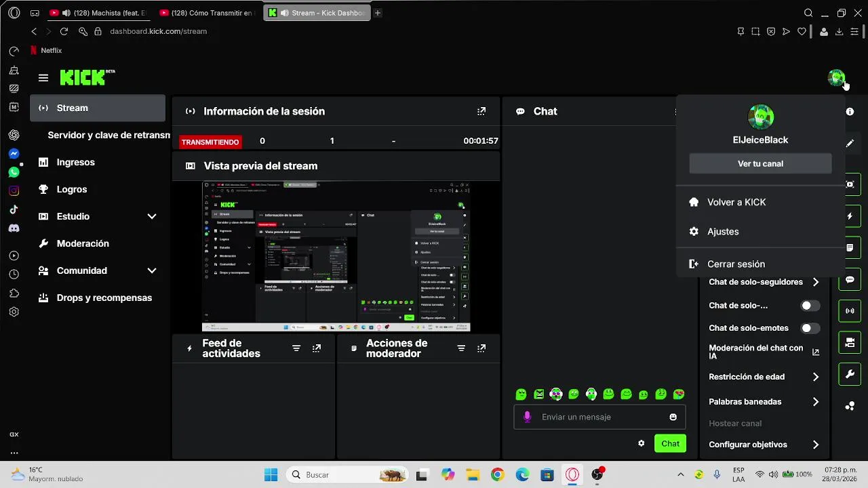Open Drops y recompensas in the sidebar
868x488 pixels.
[x=98, y=298]
